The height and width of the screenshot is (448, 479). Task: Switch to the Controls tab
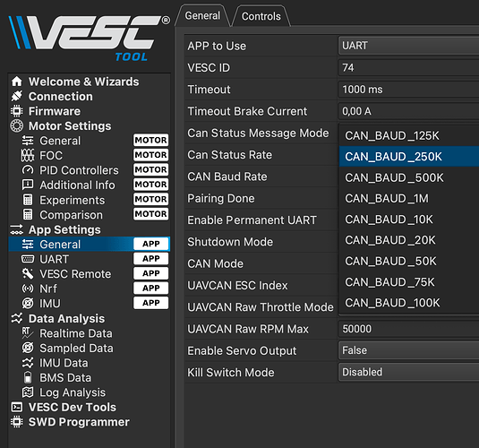tap(261, 16)
